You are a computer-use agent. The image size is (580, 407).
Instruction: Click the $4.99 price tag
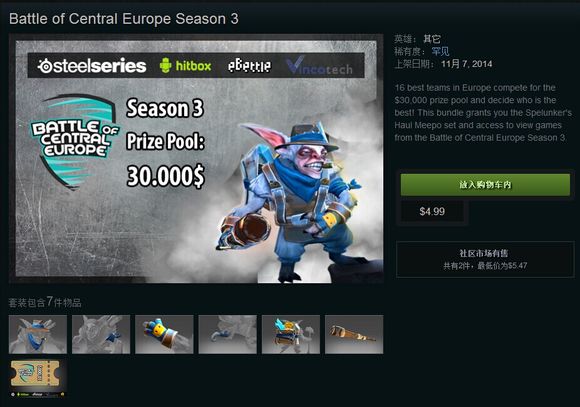tap(432, 211)
